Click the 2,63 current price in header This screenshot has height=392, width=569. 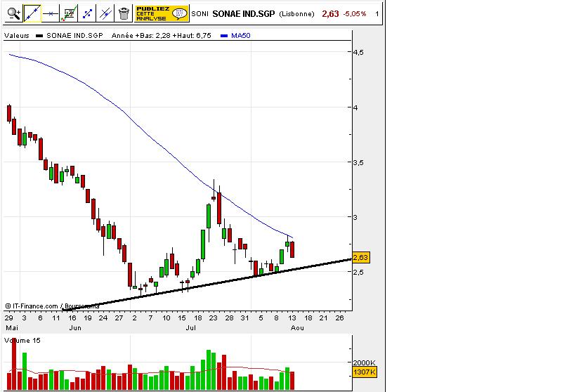click(330, 14)
